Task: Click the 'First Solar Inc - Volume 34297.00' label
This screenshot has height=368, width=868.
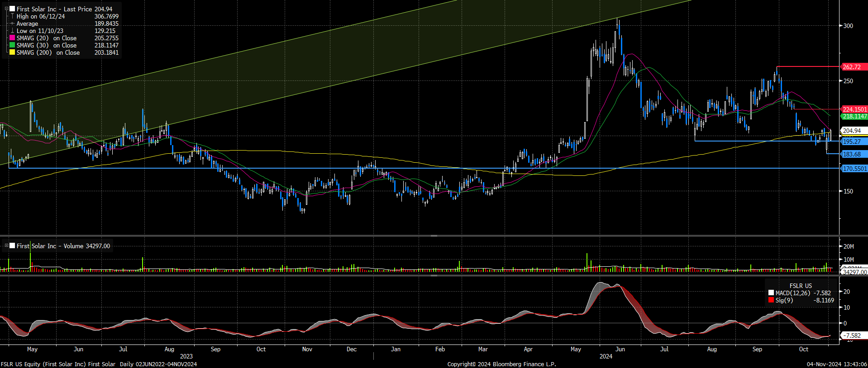Action: tap(63, 246)
